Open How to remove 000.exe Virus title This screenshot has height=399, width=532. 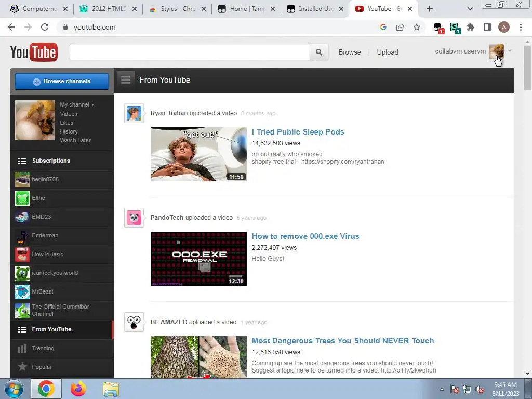tap(305, 236)
